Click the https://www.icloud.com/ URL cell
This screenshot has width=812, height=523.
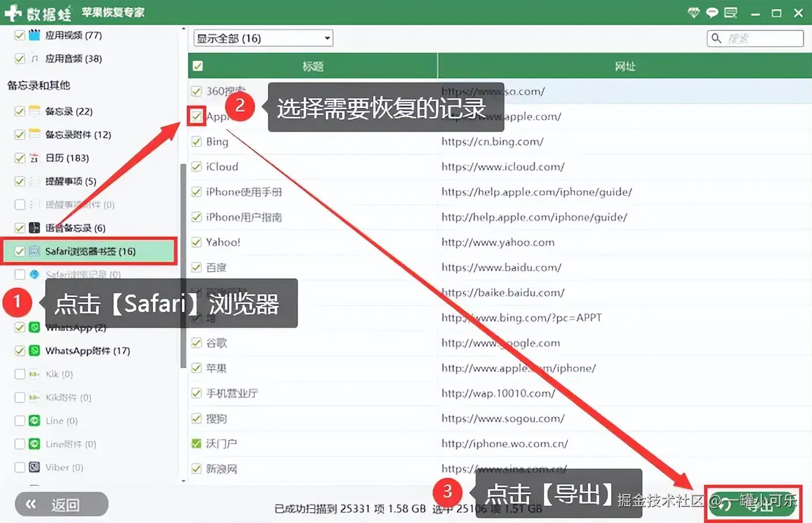(503, 167)
